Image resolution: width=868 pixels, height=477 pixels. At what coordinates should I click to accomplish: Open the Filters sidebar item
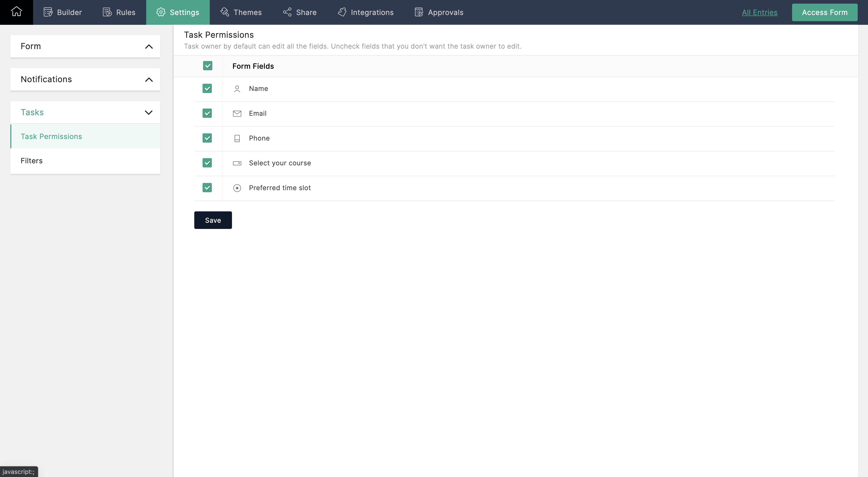32,161
